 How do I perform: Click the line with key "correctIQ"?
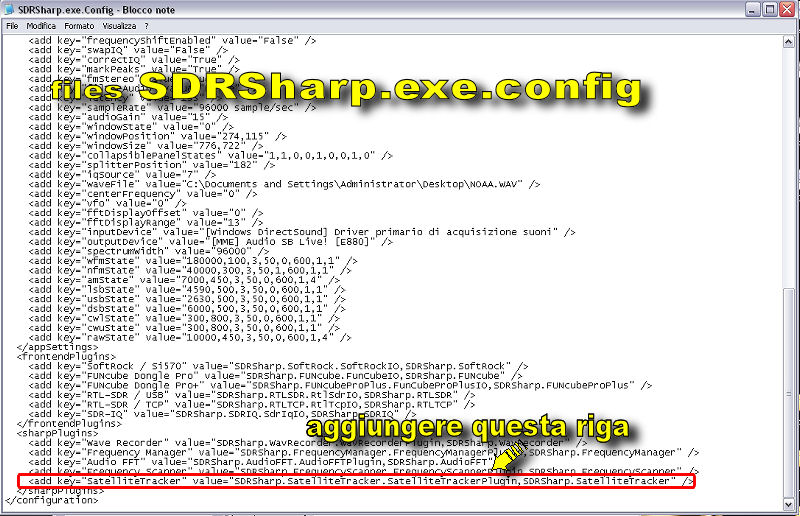pos(134,60)
